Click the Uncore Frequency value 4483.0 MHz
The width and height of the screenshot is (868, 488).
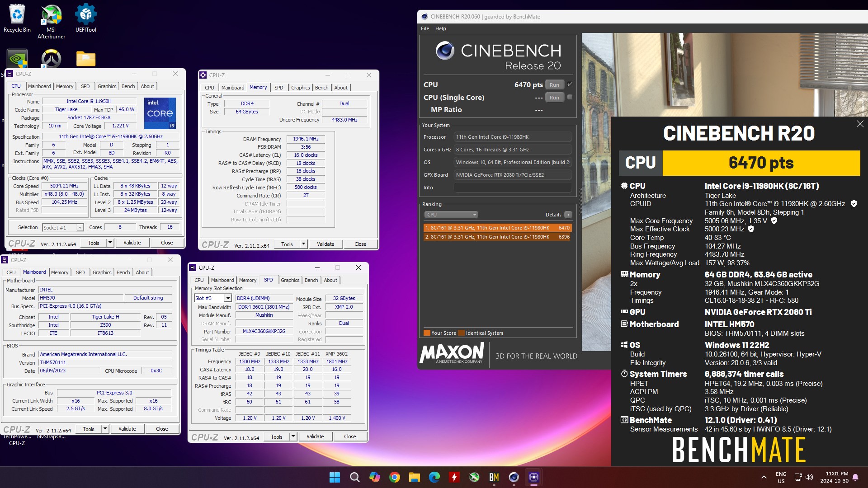point(344,120)
